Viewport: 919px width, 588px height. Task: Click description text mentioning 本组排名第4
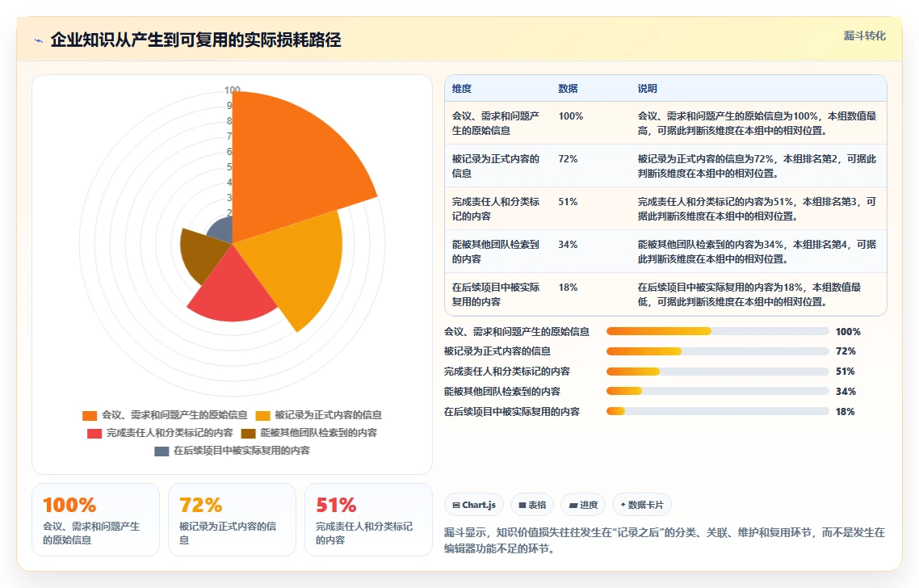pyautogui.click(x=757, y=251)
